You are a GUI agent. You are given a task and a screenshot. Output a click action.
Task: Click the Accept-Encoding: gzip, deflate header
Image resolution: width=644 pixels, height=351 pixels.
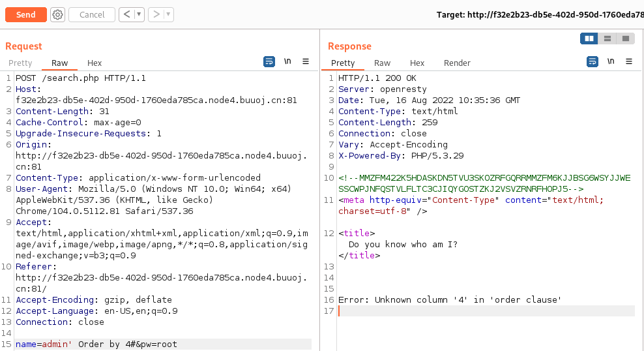pos(94,300)
